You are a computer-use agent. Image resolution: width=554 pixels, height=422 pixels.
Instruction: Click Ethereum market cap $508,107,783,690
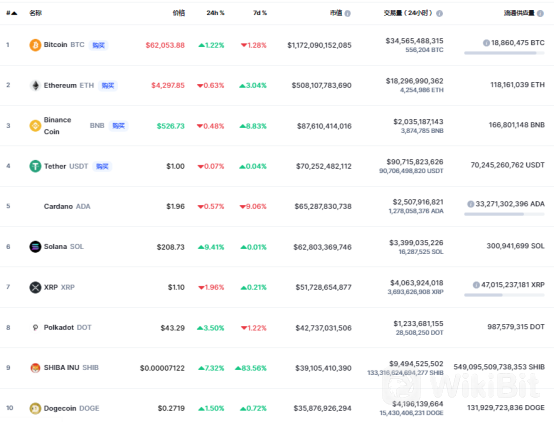point(322,86)
